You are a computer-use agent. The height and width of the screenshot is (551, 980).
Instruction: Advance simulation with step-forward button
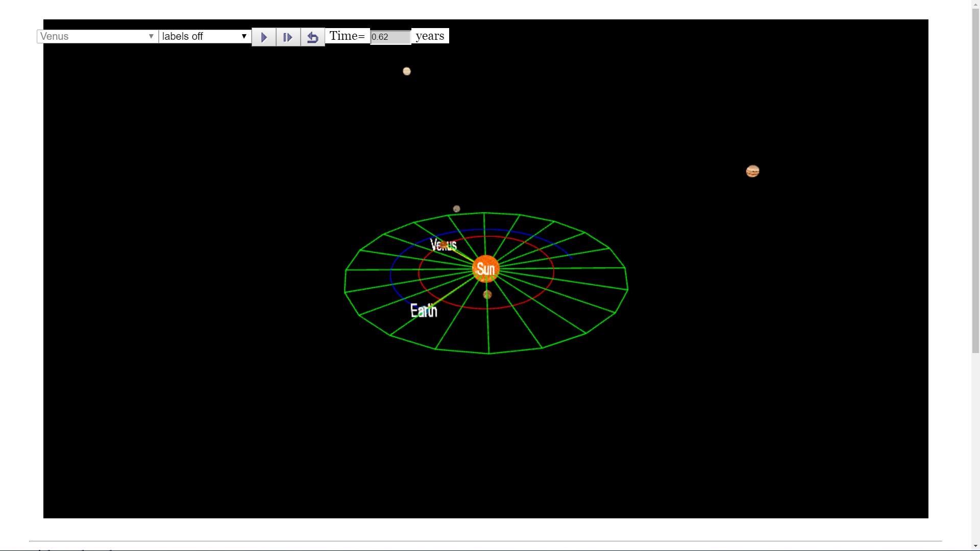[x=288, y=37]
